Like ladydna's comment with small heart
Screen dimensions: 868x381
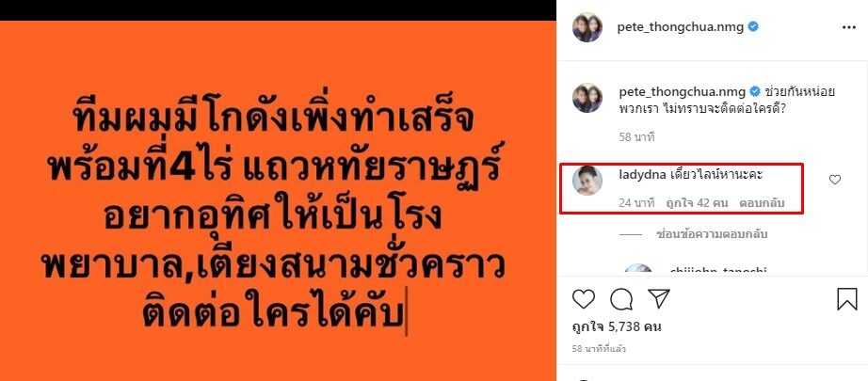[x=835, y=179]
